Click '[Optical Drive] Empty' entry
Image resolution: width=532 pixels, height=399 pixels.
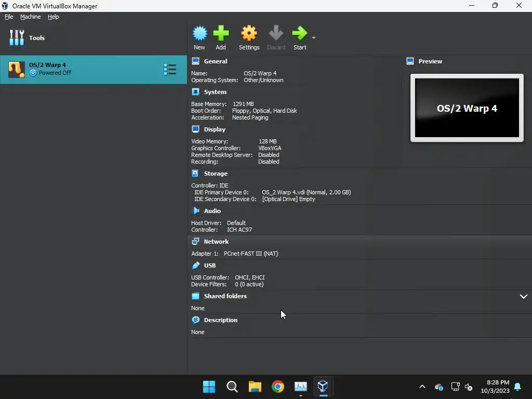point(289,199)
